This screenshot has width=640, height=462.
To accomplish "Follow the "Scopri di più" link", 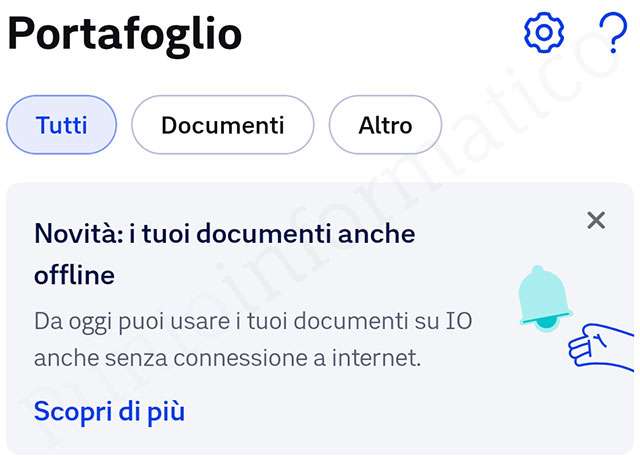I will point(109,411).
